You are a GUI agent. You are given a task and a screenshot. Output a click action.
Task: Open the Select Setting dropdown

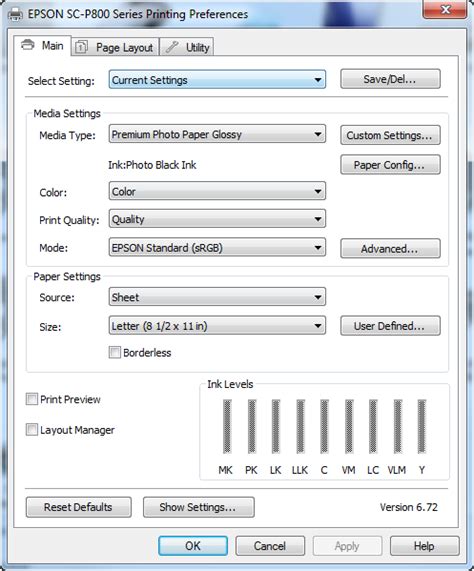point(217,80)
